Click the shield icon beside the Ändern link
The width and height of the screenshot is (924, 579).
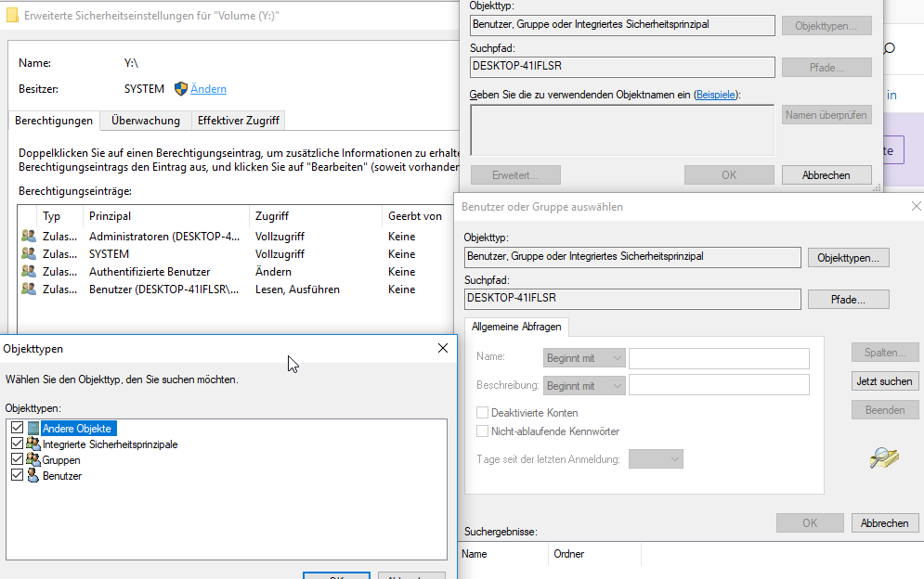pos(181,89)
